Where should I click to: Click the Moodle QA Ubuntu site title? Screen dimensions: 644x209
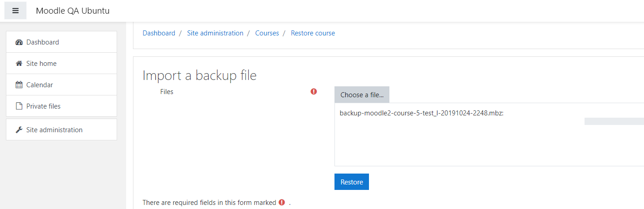coord(73,11)
